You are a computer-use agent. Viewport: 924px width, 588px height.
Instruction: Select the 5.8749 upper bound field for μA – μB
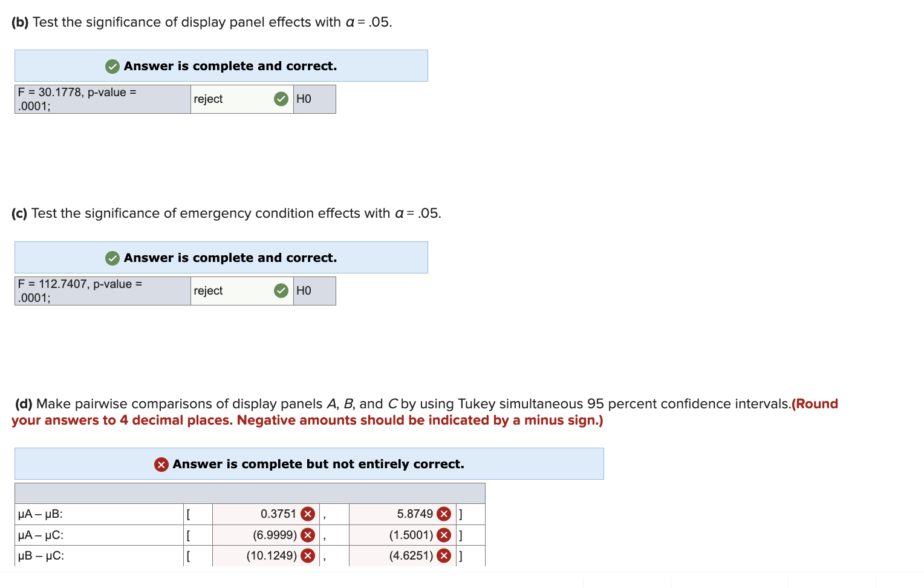point(393,514)
